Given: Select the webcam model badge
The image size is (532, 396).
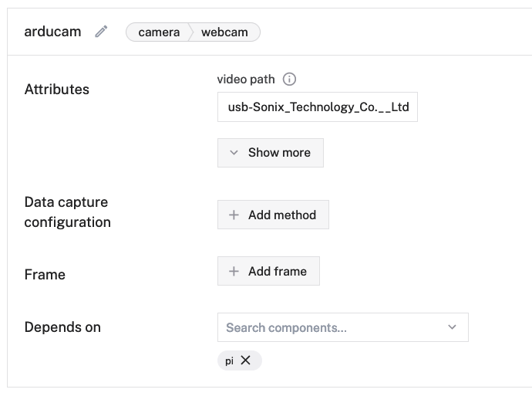Looking at the screenshot, I should (x=226, y=32).
